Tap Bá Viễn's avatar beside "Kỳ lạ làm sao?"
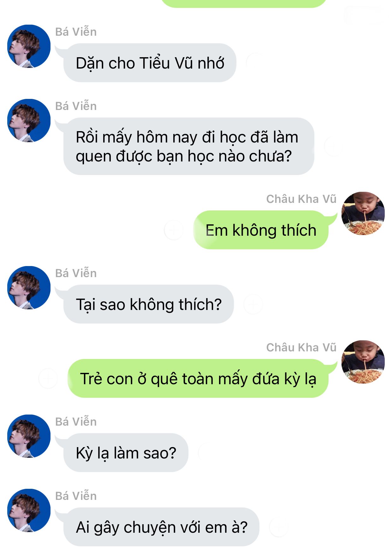This screenshot has width=392, height=558. (29, 436)
